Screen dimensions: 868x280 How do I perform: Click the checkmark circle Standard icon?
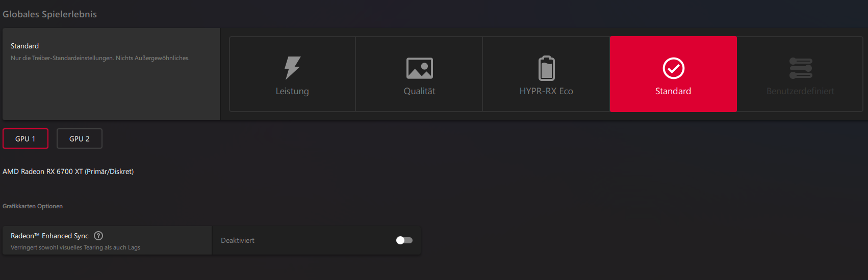(673, 68)
